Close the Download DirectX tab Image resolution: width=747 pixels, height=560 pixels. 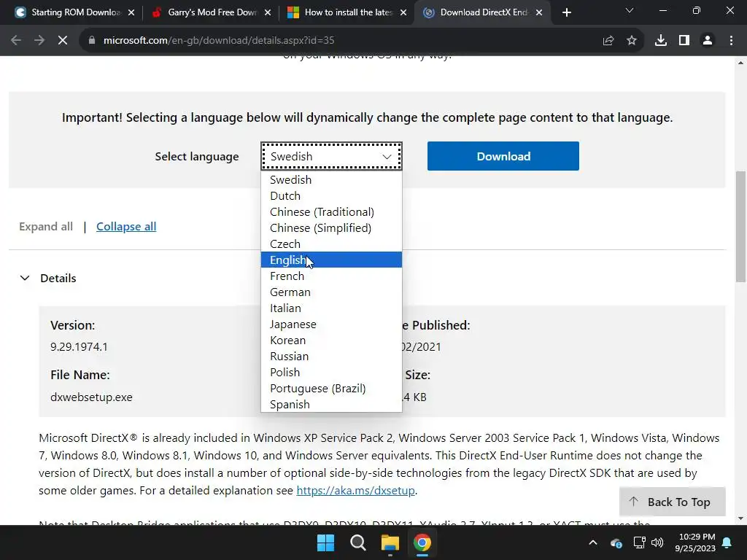tap(539, 12)
